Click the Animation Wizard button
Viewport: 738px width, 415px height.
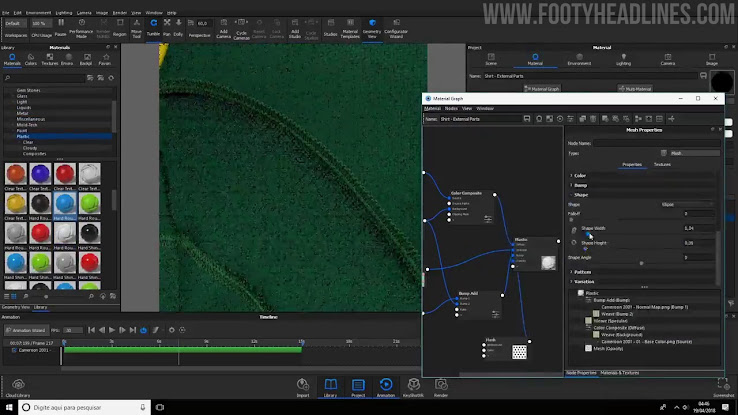(25, 330)
